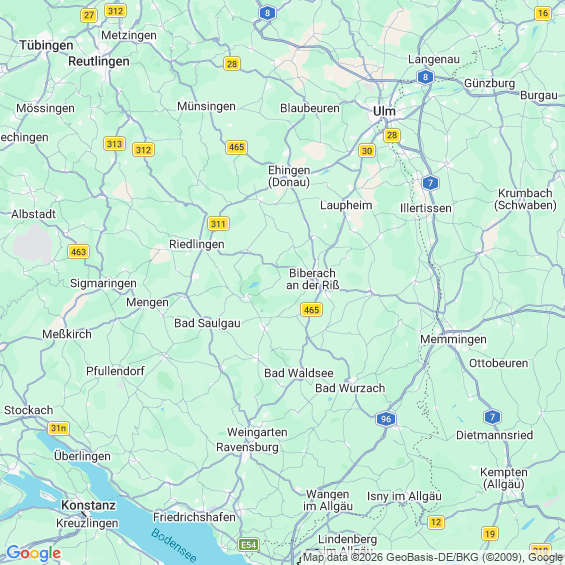Click the A8 highway shield near Langenau
The height and width of the screenshot is (565, 565).
425,77
